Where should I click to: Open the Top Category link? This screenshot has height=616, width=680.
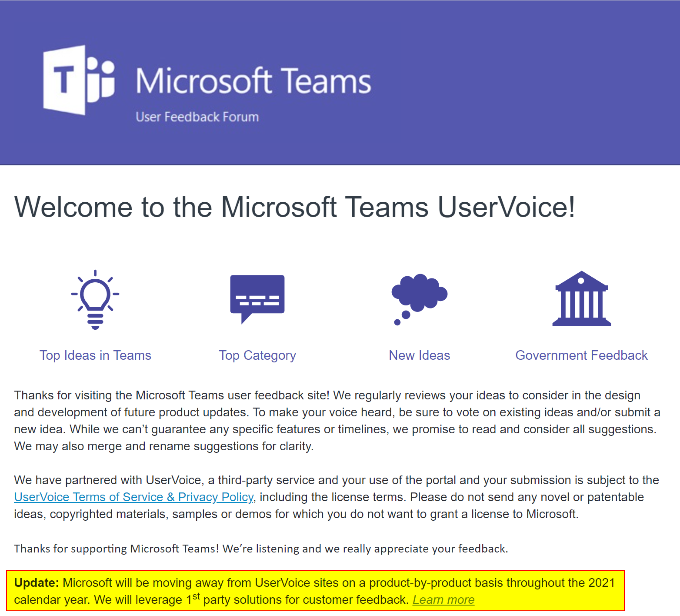(x=257, y=355)
